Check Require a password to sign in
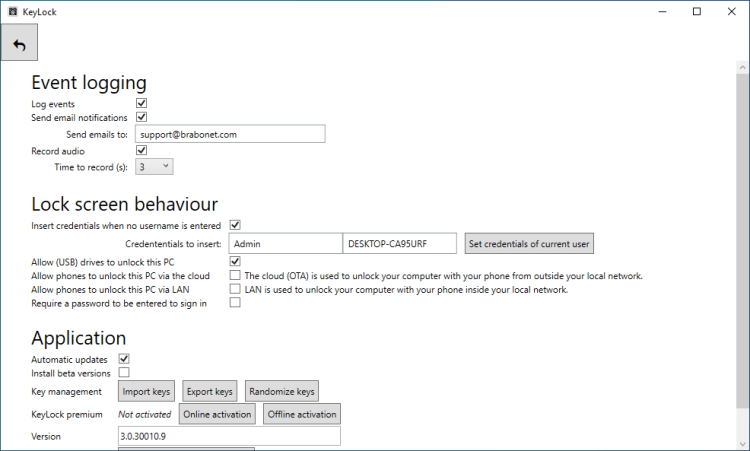The width and height of the screenshot is (750, 451). click(x=235, y=302)
